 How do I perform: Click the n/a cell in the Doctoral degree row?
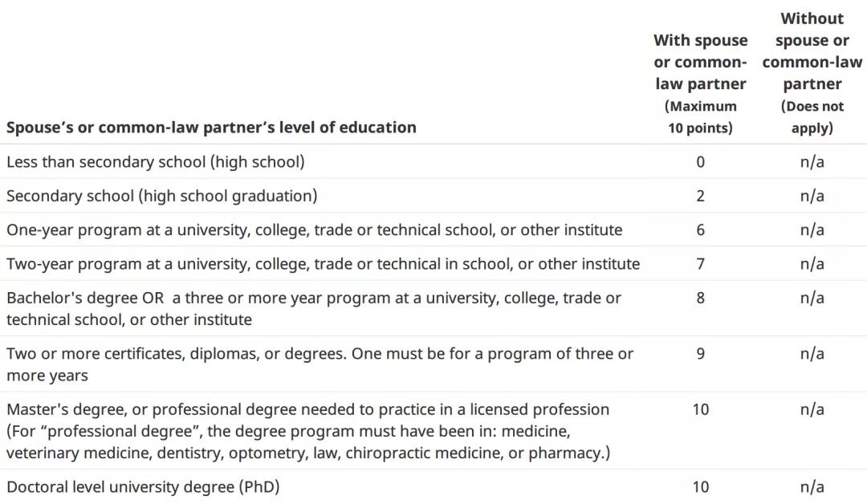click(812, 487)
